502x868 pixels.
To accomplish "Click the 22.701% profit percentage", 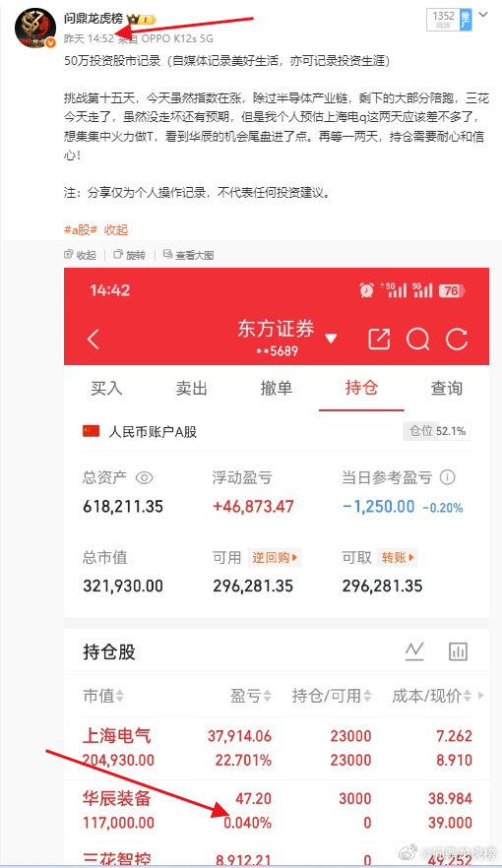I will point(243,760).
